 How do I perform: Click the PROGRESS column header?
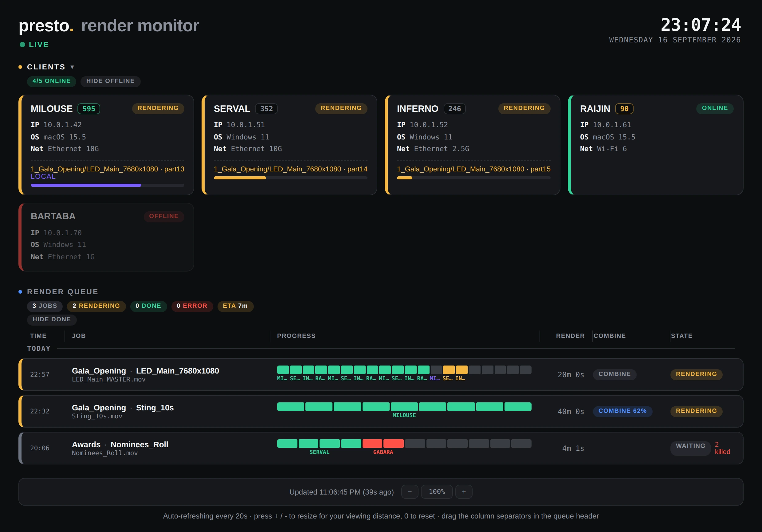pos(297,336)
